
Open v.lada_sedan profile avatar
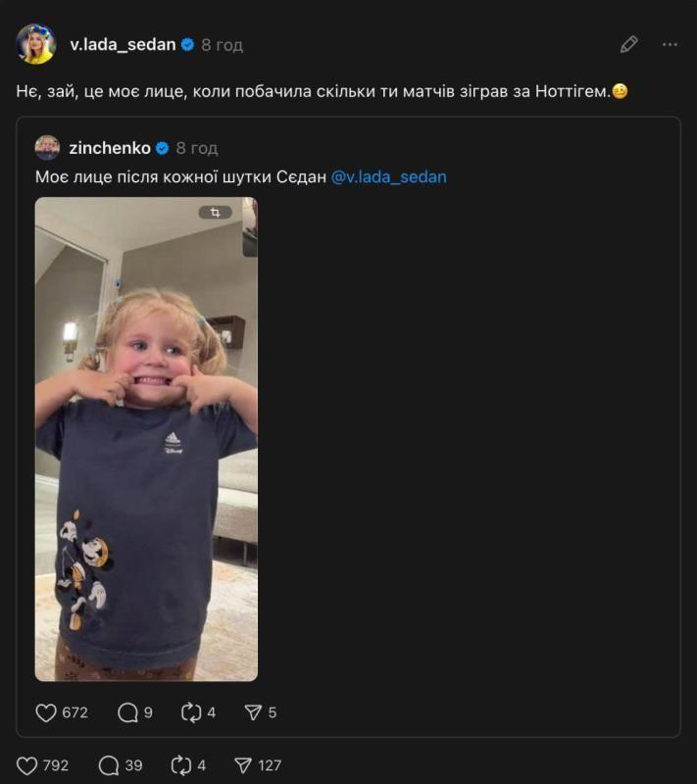pyautogui.click(x=36, y=44)
